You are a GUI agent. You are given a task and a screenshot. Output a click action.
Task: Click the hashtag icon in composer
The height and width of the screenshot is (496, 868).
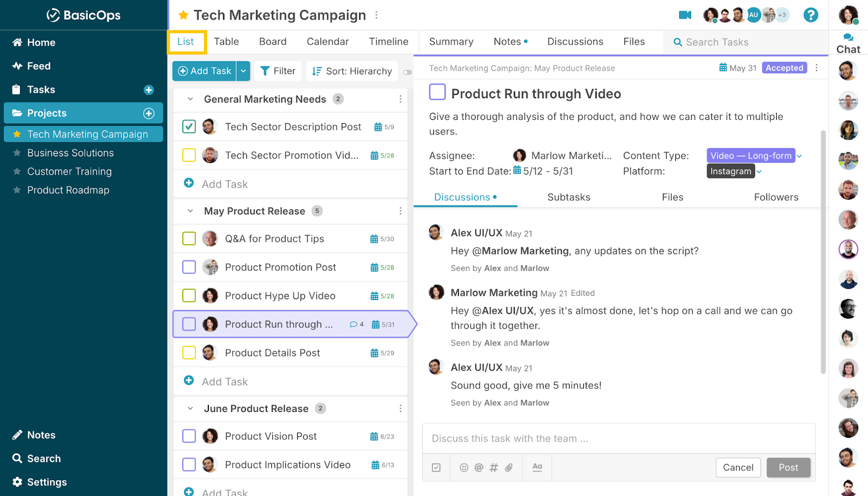pyautogui.click(x=494, y=467)
